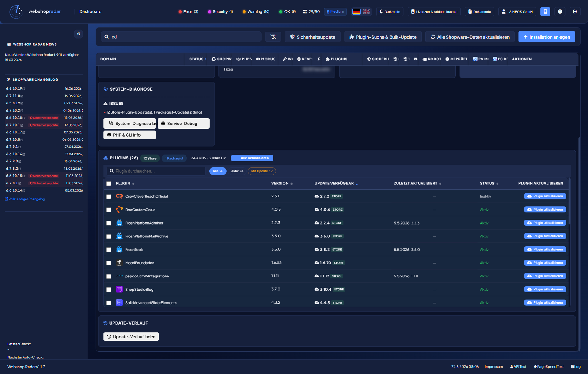Update the CrswCleverReachOfficial plugin
The height and width of the screenshot is (374, 588).
(545, 196)
